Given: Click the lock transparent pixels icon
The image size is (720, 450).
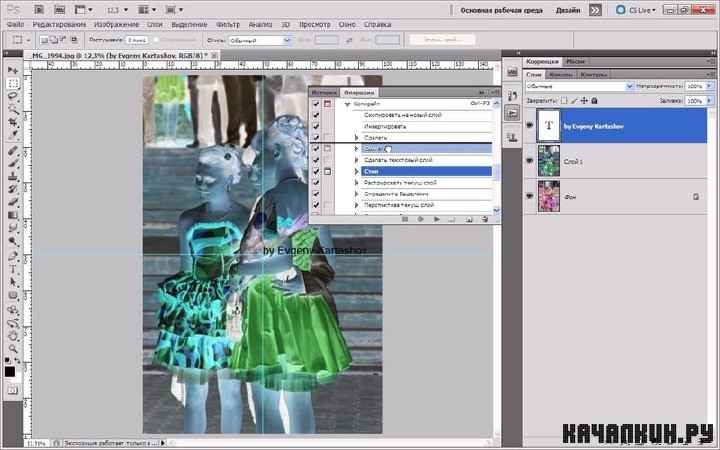Looking at the screenshot, I should 564,100.
